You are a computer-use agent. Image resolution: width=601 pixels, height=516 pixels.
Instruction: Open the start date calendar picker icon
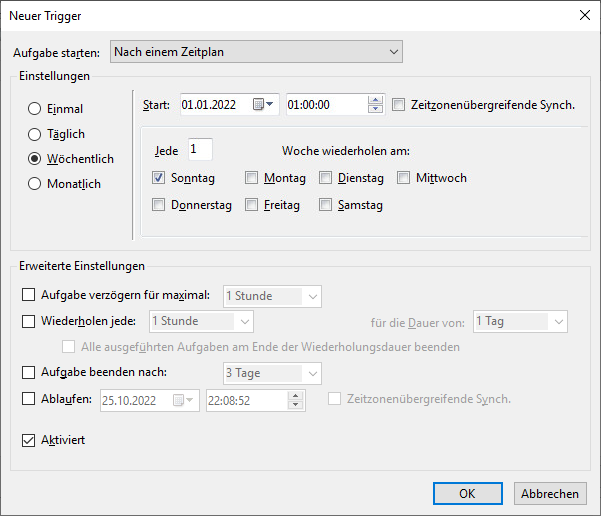click(263, 104)
